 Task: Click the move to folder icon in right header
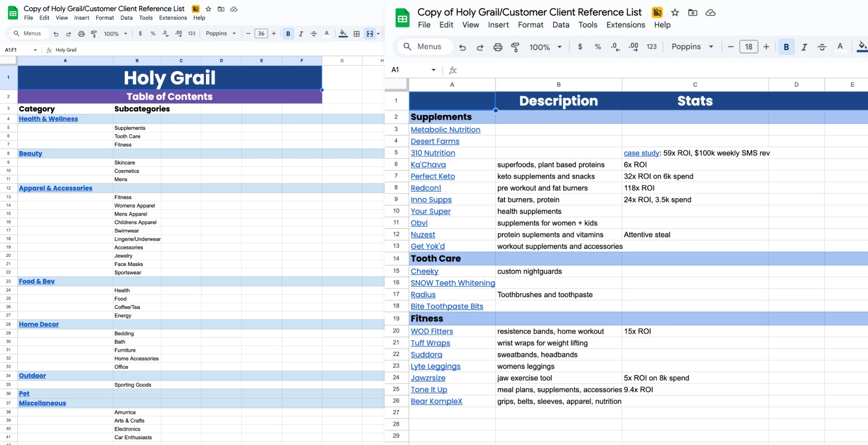point(693,12)
